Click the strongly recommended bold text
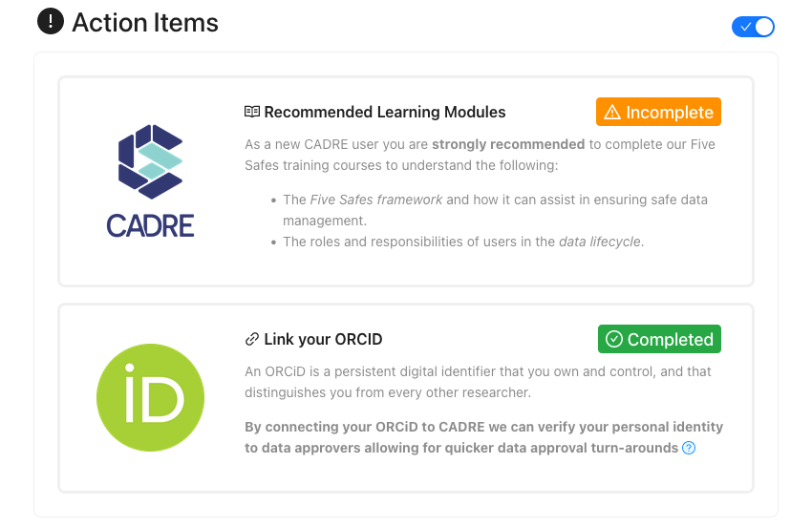 (x=508, y=144)
